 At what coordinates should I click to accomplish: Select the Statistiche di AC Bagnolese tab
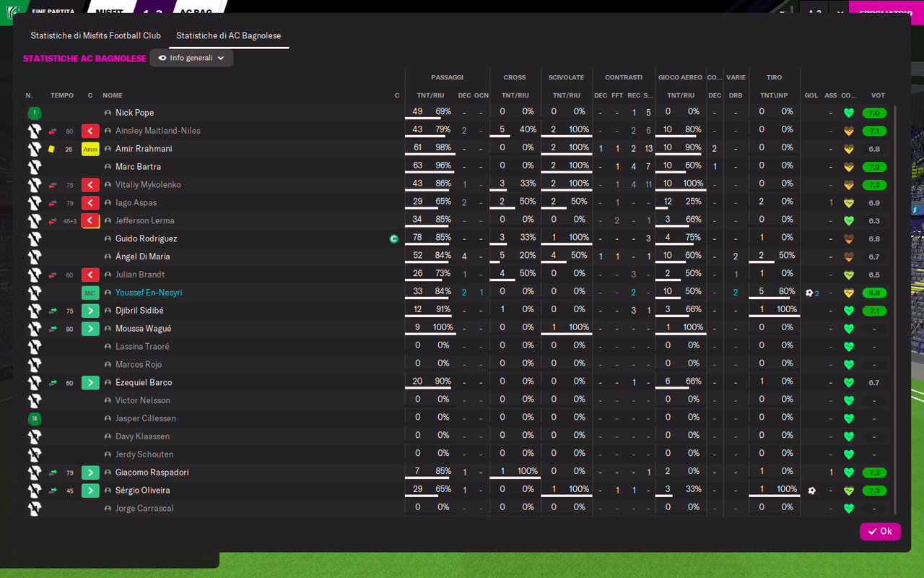[x=229, y=35]
